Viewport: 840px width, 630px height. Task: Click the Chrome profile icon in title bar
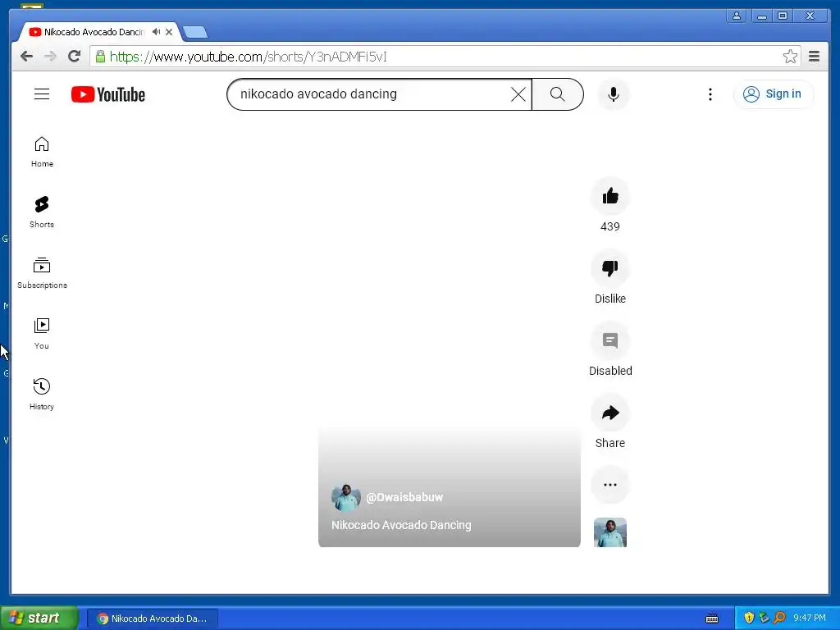click(x=737, y=16)
